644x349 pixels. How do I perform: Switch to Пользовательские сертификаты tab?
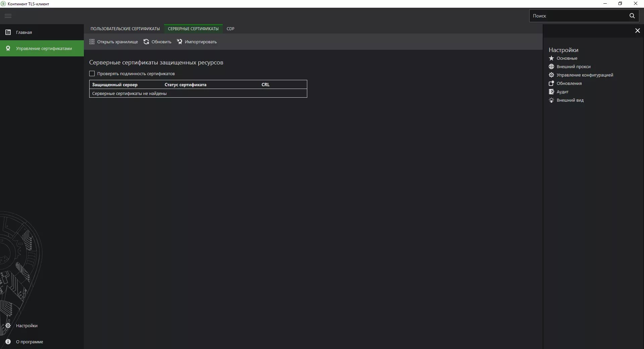tap(125, 29)
